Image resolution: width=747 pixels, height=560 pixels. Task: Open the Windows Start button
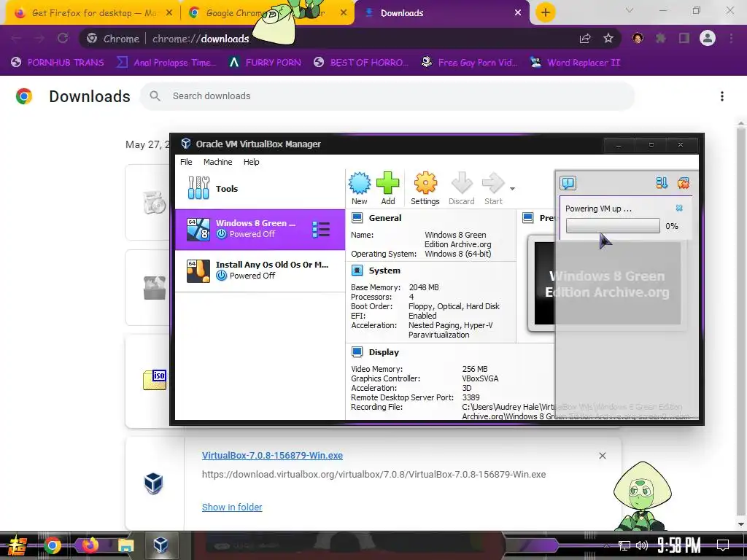point(17,545)
